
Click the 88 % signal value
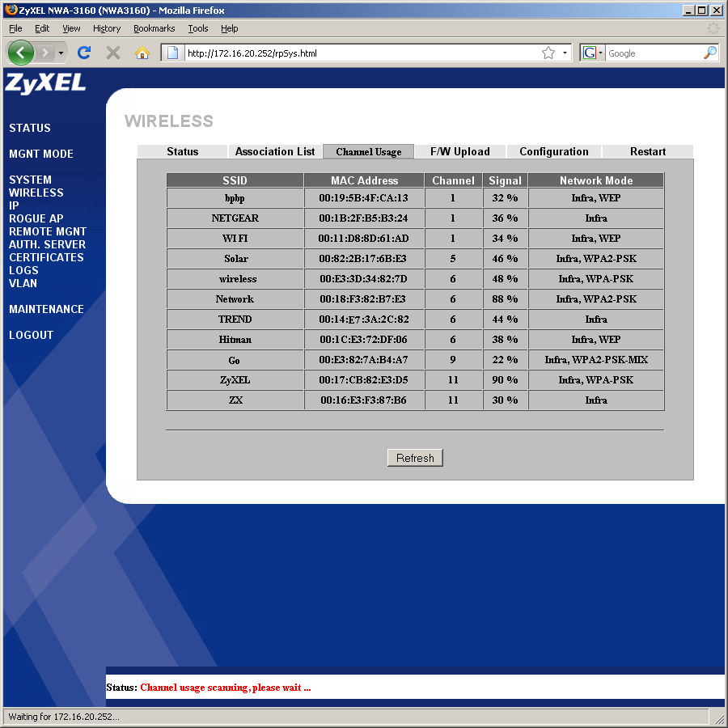[x=505, y=299]
